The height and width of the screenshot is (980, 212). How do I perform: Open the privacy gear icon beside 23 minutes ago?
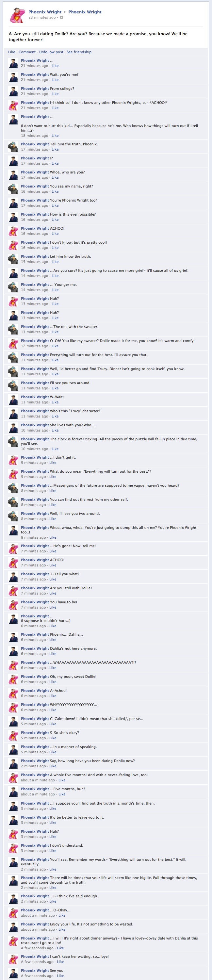(x=62, y=18)
